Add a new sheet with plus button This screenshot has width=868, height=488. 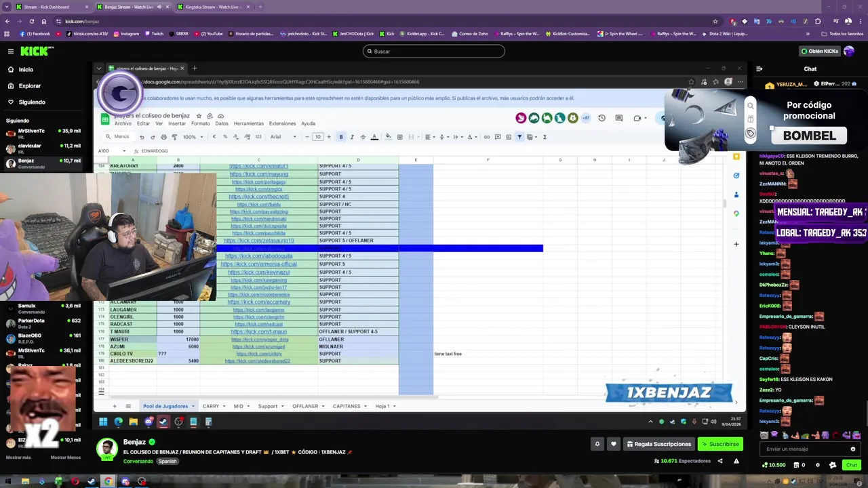[x=114, y=406]
